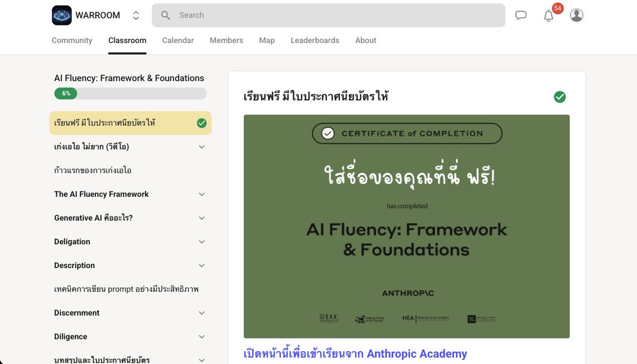
Task: Open the Map tab
Action: [267, 40]
